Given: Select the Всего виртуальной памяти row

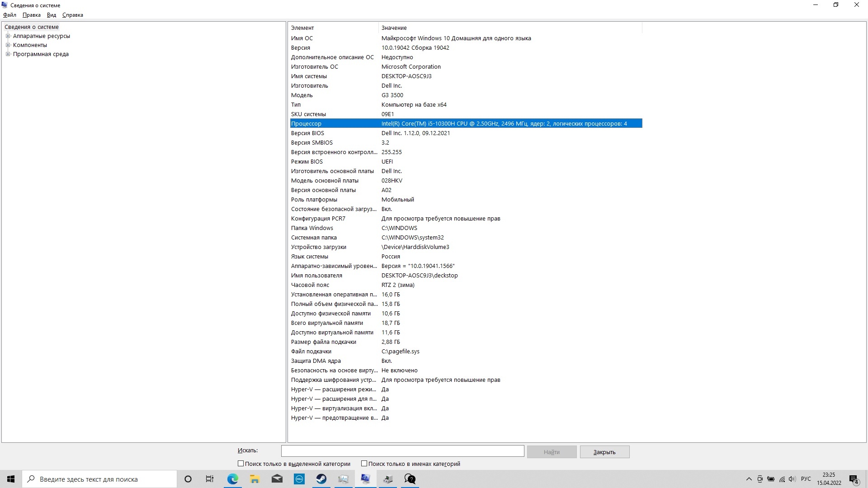Looking at the screenshot, I should [x=466, y=323].
